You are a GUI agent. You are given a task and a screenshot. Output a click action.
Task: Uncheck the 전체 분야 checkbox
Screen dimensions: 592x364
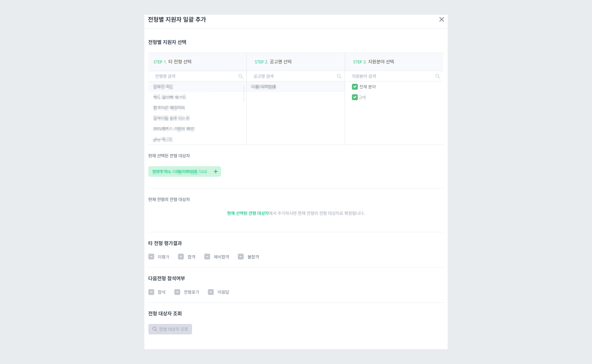tap(355, 87)
